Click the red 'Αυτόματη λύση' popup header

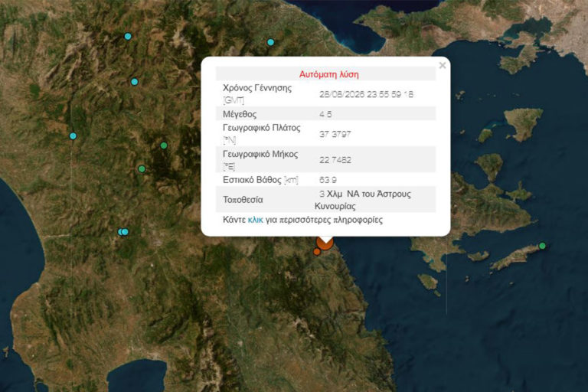click(329, 74)
